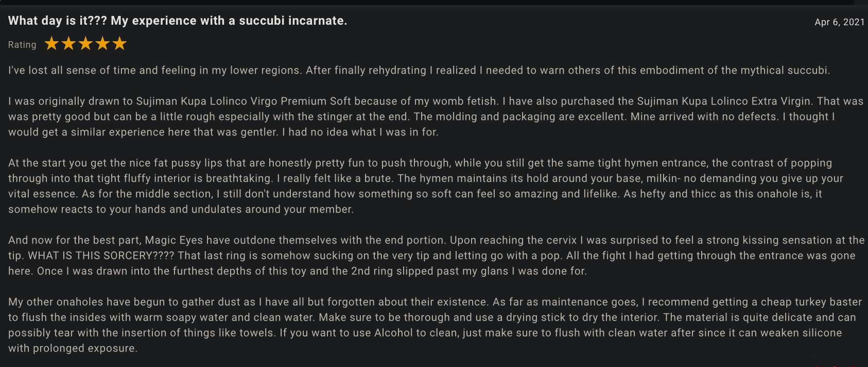Click the paragraph starting "And now for the best part"
Screen dimensions: 868x367
tap(437, 256)
